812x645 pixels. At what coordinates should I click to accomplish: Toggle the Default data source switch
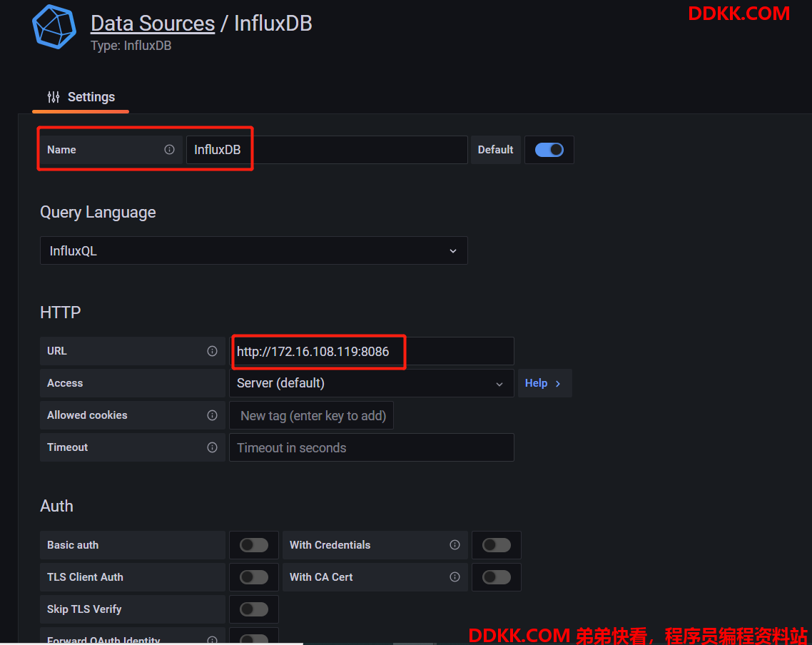pos(549,150)
